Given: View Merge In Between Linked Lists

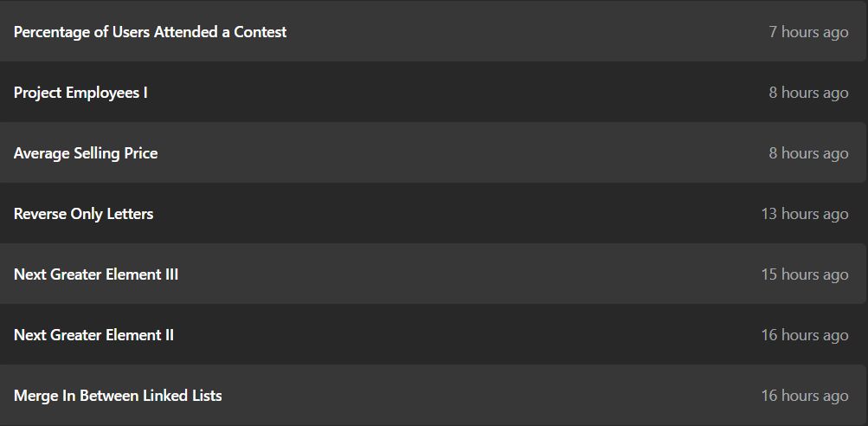Looking at the screenshot, I should [118, 396].
